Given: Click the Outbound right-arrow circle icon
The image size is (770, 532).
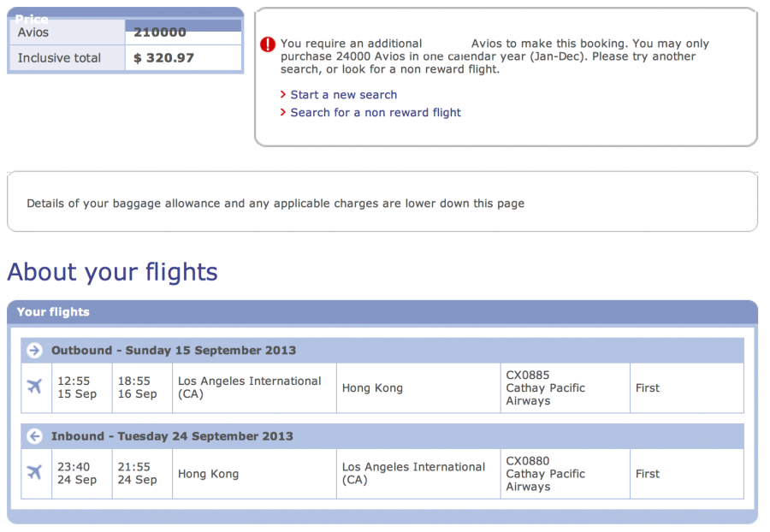Looking at the screenshot, I should (x=34, y=351).
